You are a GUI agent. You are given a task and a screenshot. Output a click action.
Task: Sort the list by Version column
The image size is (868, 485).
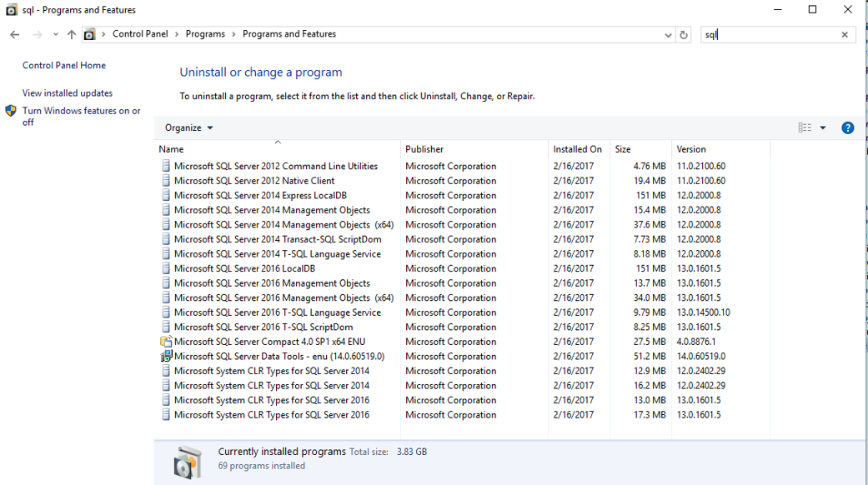point(691,149)
